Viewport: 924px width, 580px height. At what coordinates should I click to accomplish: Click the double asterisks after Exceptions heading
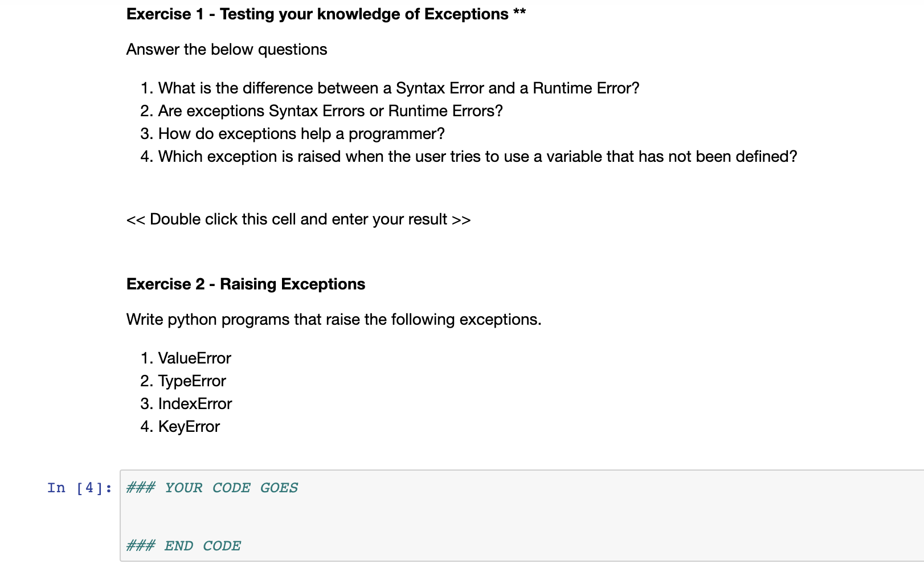tap(520, 12)
